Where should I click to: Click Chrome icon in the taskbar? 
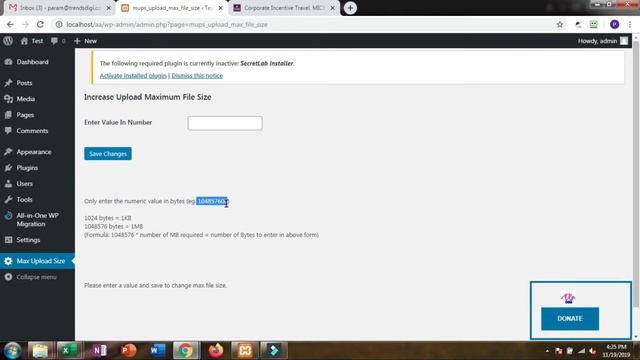point(185,351)
